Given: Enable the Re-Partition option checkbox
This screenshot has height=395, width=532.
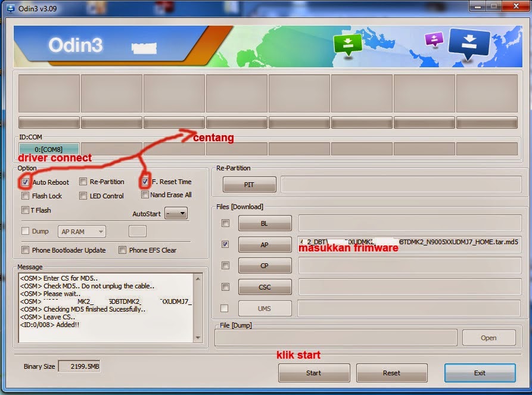Looking at the screenshot, I should [x=83, y=182].
